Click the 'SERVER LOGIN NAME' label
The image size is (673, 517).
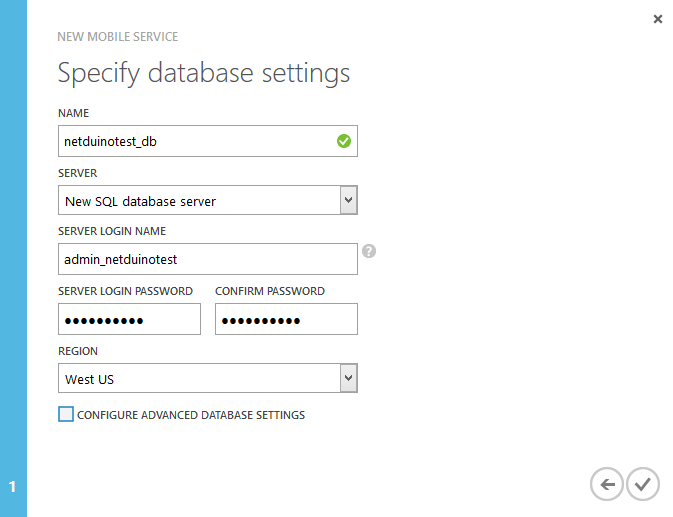click(x=111, y=232)
